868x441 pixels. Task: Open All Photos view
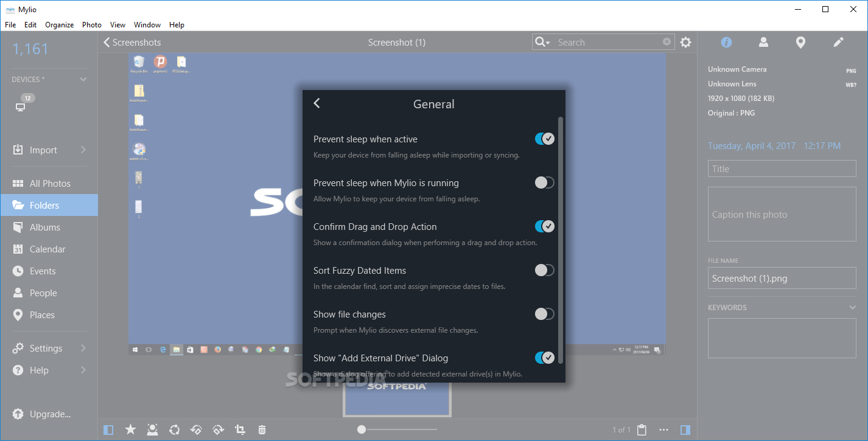[x=49, y=184]
